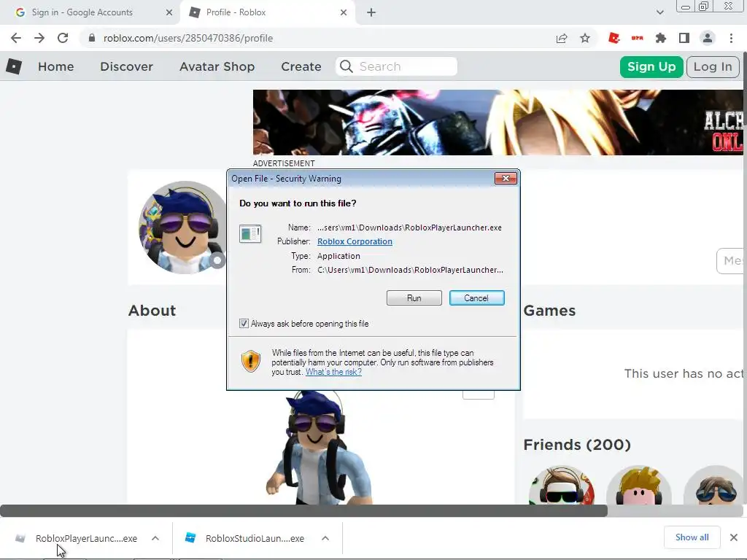The image size is (747, 560).
Task: Reload the Roblox profile page
Action: pos(63,38)
